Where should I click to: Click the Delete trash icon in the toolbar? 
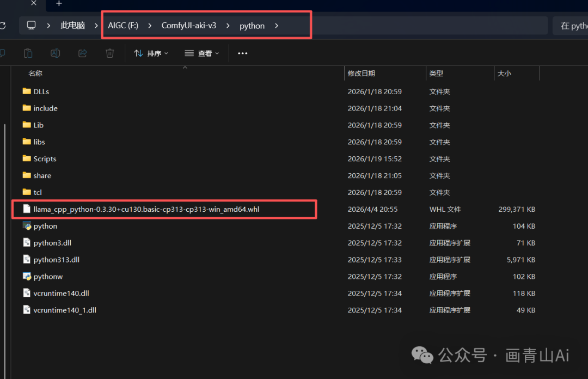[109, 53]
